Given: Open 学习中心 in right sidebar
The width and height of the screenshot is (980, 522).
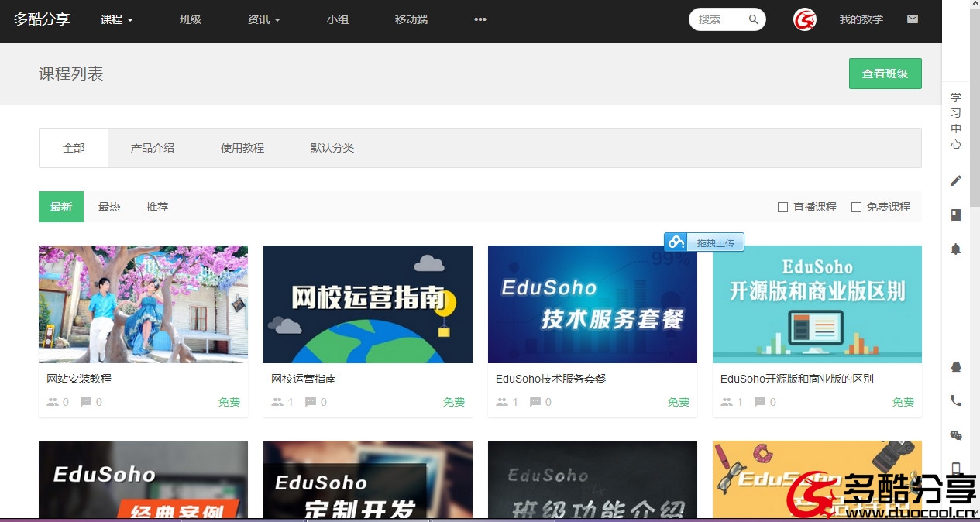Looking at the screenshot, I should click(x=956, y=121).
